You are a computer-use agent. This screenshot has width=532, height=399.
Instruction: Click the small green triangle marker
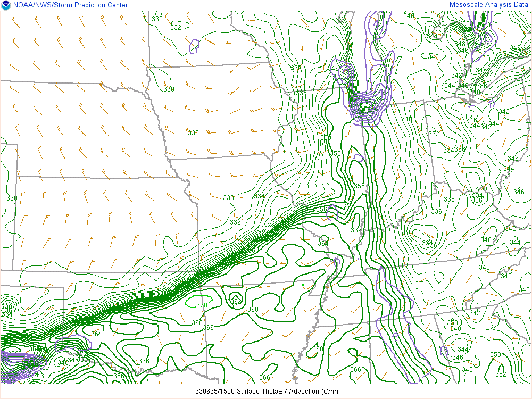coord(303,285)
